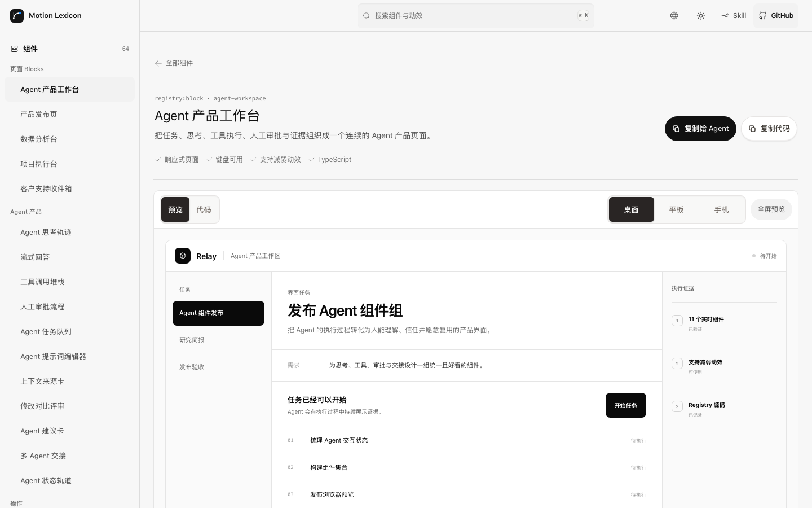This screenshot has width=812, height=508.
Task: Open 流式回答 in sidebar
Action: point(69,257)
